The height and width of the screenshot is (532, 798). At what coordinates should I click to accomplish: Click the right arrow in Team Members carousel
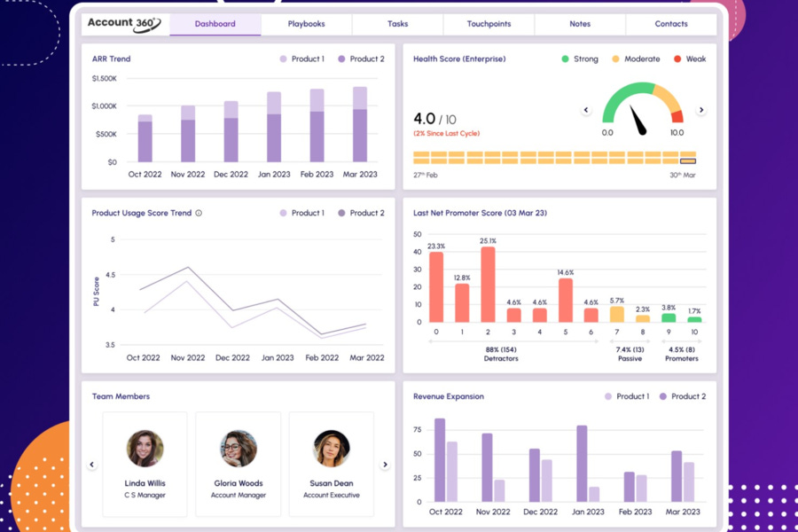pos(385,464)
